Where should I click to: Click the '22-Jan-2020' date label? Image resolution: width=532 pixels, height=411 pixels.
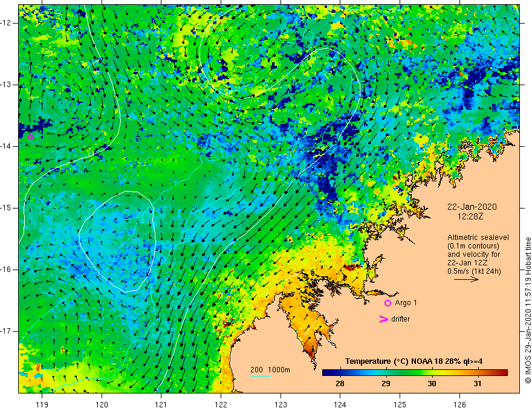(472, 207)
